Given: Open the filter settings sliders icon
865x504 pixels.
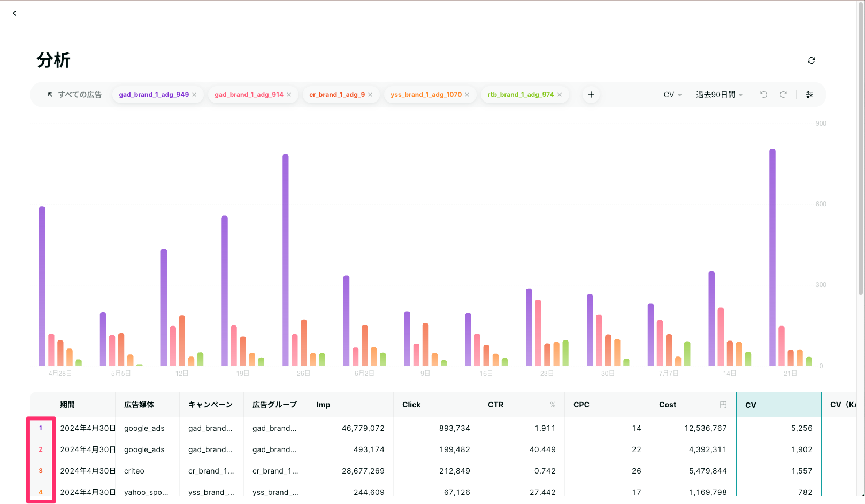Looking at the screenshot, I should (x=809, y=95).
